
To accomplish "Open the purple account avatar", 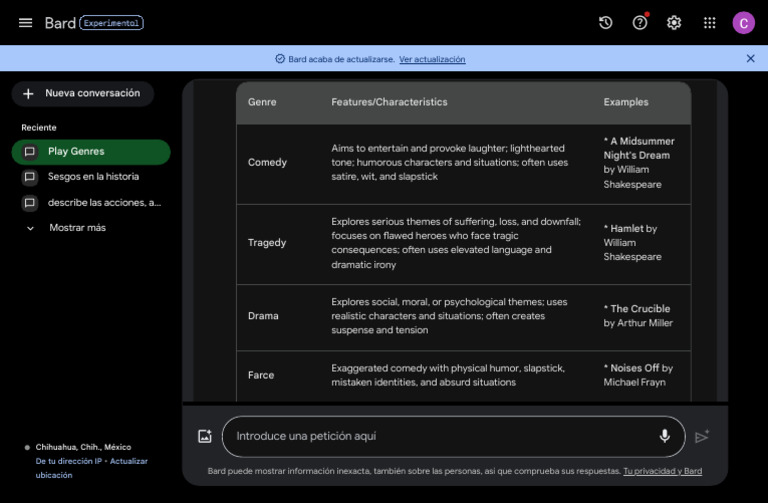I will point(743,23).
